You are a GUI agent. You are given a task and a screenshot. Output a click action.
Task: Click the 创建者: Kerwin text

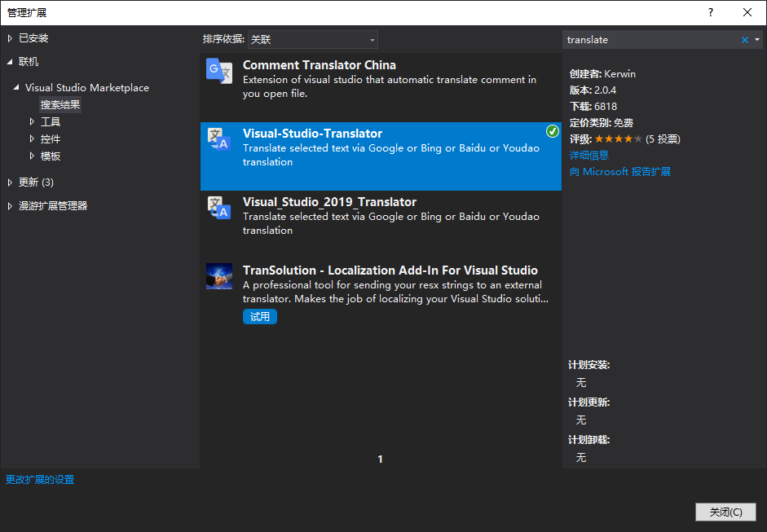(602, 74)
